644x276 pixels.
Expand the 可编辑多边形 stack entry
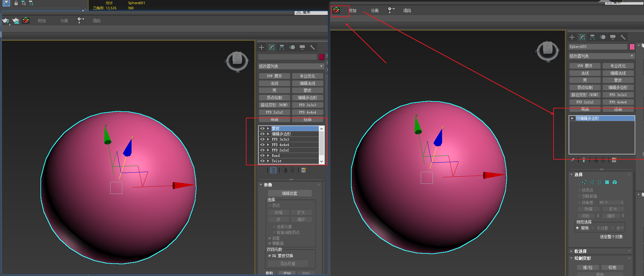click(572, 118)
